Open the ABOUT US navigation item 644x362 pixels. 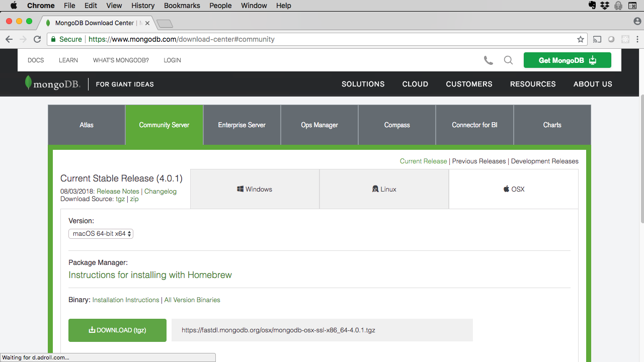tap(593, 84)
